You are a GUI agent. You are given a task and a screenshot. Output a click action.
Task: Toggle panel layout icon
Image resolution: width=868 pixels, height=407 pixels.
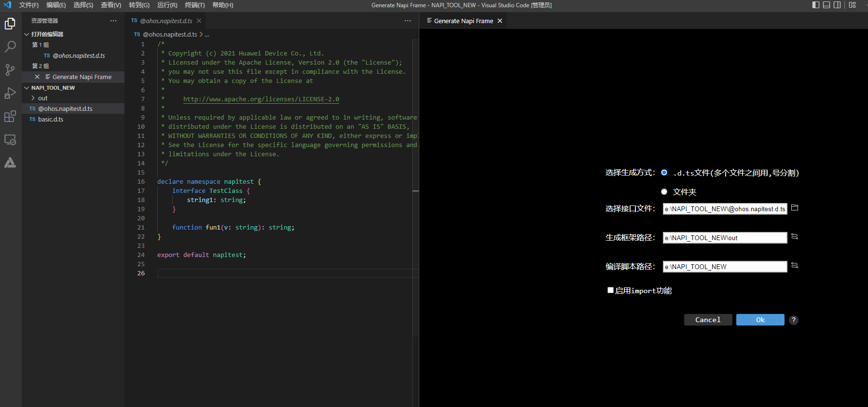click(827, 5)
